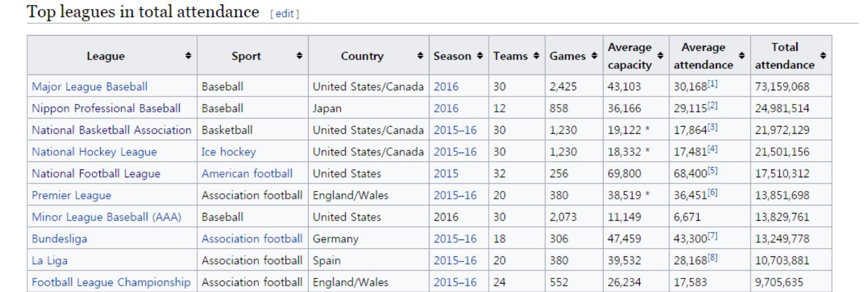Open the Major League Baseball link
The width and height of the screenshot is (868, 292).
[x=89, y=86]
